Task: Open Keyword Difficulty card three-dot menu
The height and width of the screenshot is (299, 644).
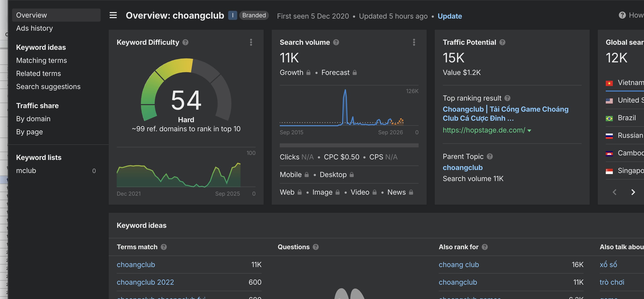Action: click(251, 42)
